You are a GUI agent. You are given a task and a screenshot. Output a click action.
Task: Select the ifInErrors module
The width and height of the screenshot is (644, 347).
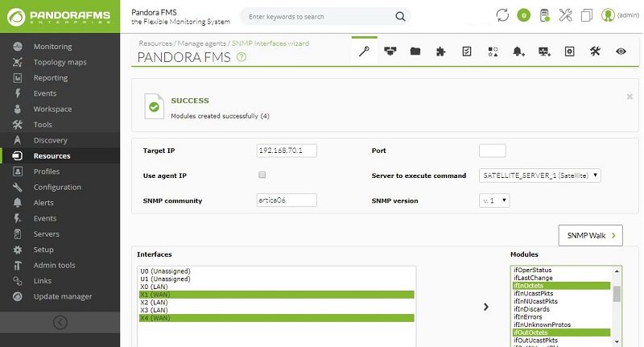[561, 316]
